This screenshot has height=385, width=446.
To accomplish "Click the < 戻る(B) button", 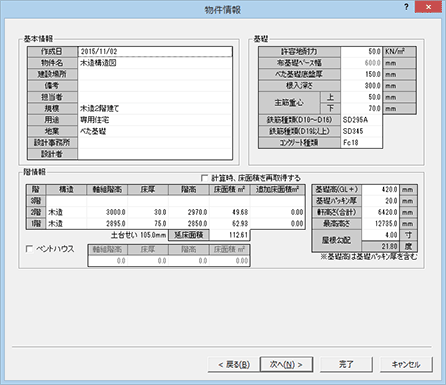I will point(234,365).
